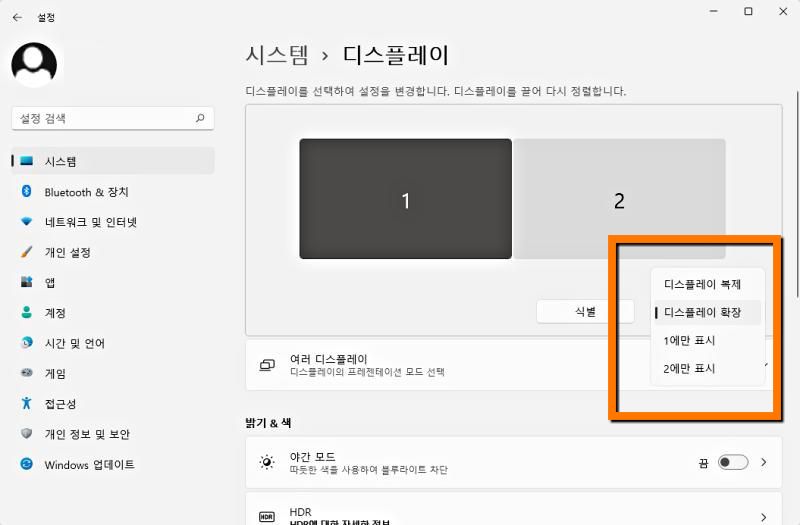Open the HDR row

[x=513, y=509]
